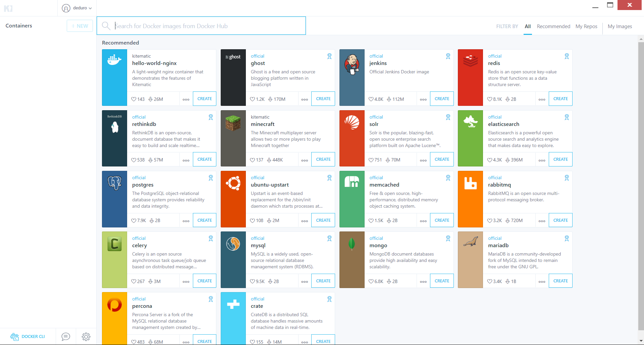Click the NEW container button

click(x=80, y=26)
